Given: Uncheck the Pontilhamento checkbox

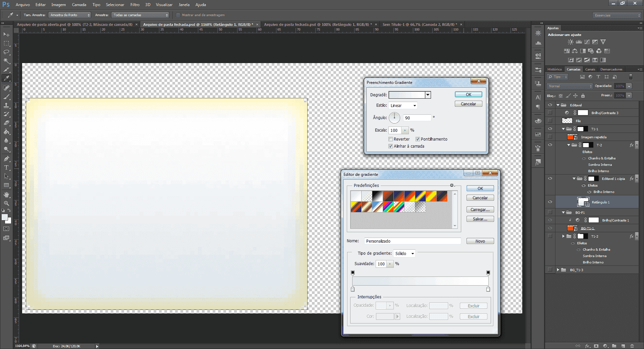Looking at the screenshot, I should click(x=418, y=139).
